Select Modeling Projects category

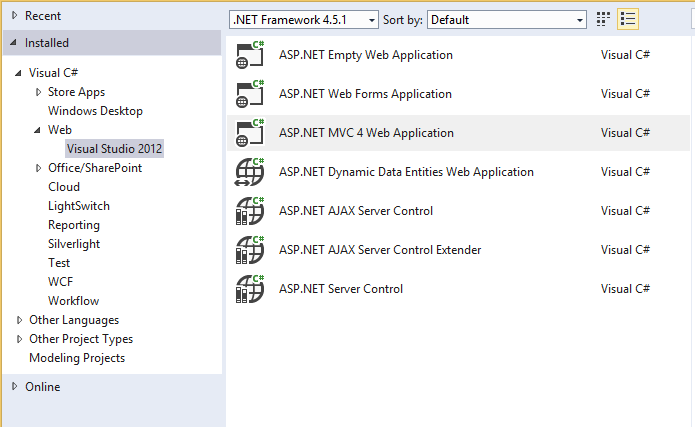[77, 358]
